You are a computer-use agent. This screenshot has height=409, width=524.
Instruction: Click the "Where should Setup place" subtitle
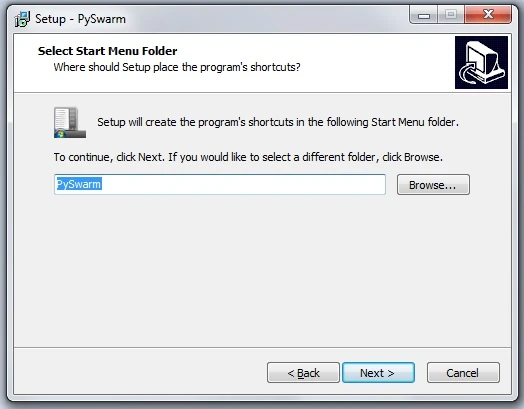tap(177, 67)
